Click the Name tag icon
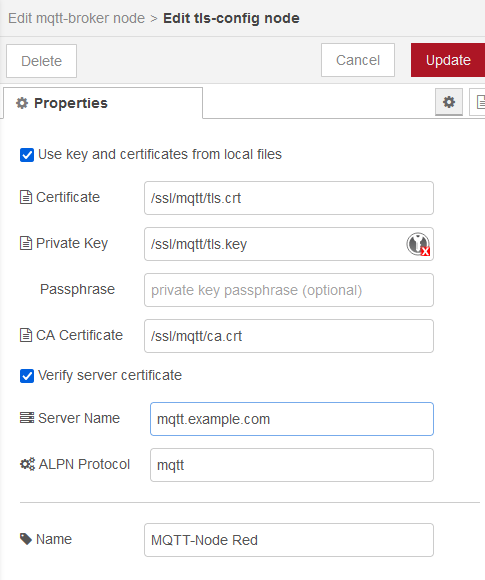This screenshot has width=485, height=580. (x=26, y=539)
